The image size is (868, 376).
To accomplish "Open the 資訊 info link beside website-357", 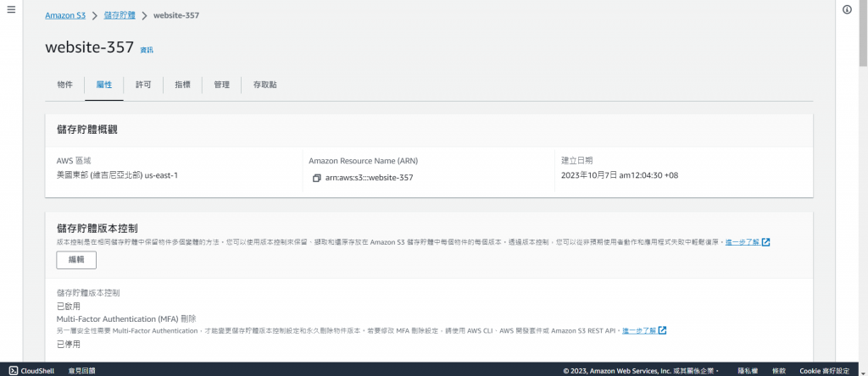I will click(x=147, y=50).
